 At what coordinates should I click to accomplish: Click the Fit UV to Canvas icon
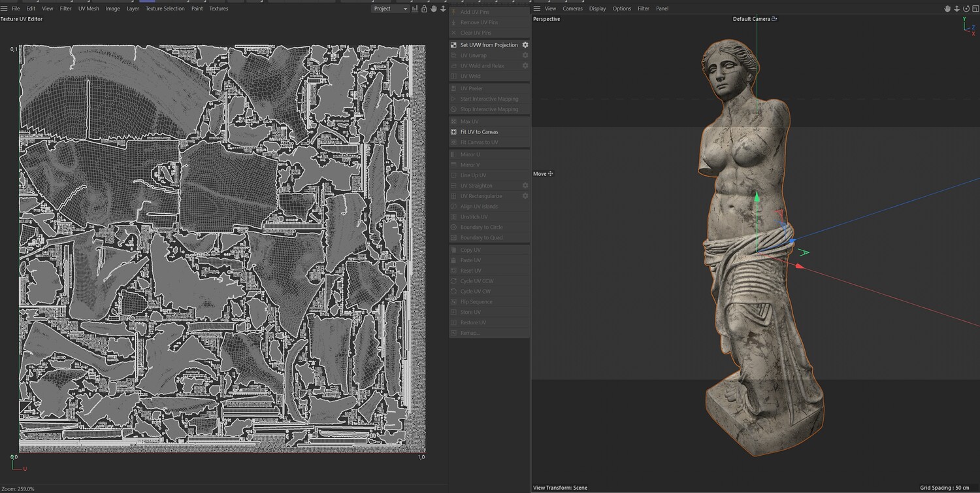(x=454, y=132)
